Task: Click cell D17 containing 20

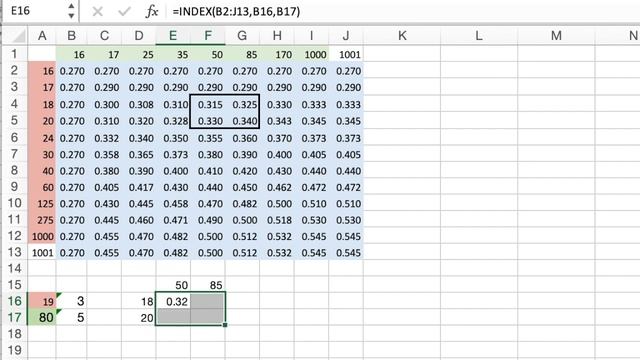Action: pos(138,318)
